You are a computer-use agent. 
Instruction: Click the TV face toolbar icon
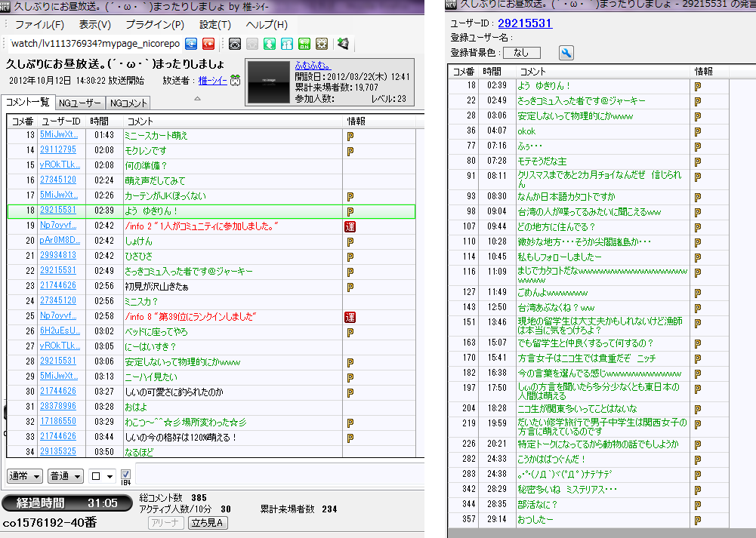click(235, 44)
